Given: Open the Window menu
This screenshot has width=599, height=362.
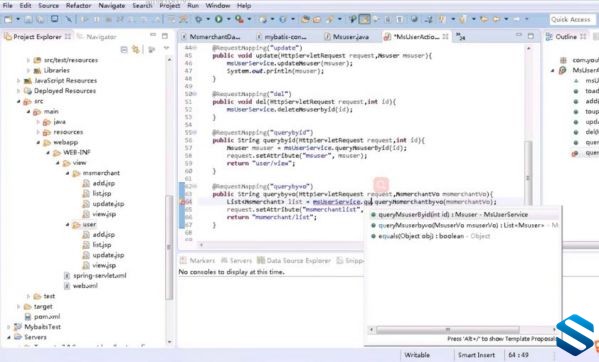Looking at the screenshot, I should [218, 5].
